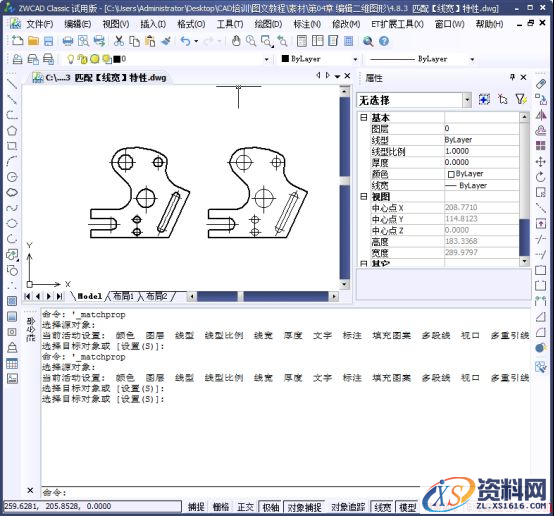Pin the 属性 properties panel
Screen dimensions: 554x516
point(512,77)
